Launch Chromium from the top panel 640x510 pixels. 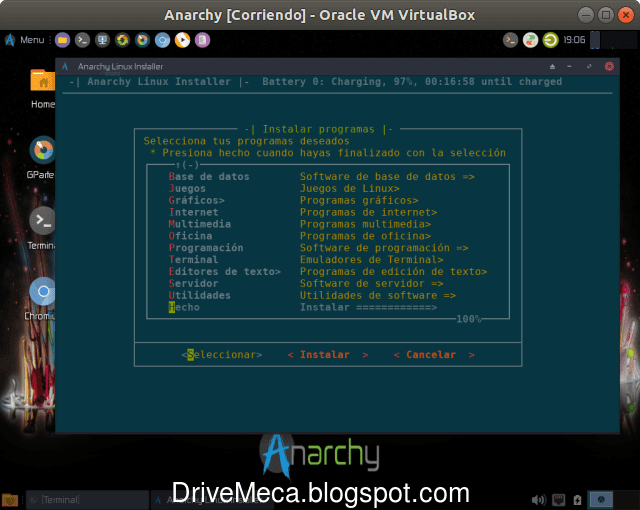tap(162, 40)
